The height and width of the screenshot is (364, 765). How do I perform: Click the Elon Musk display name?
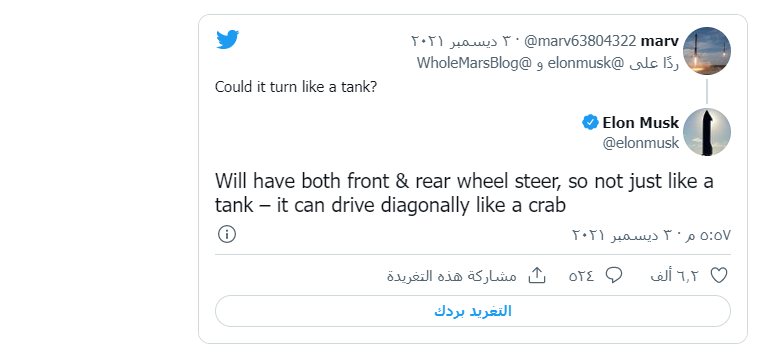pos(641,122)
